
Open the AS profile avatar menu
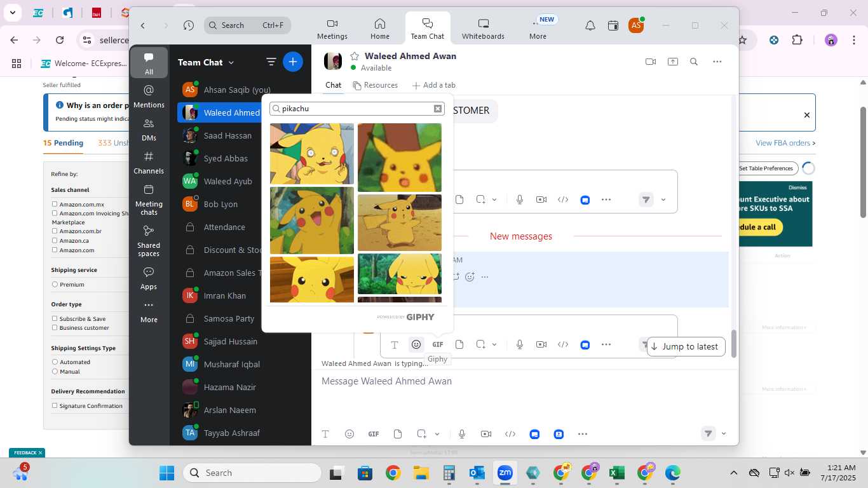(635, 25)
